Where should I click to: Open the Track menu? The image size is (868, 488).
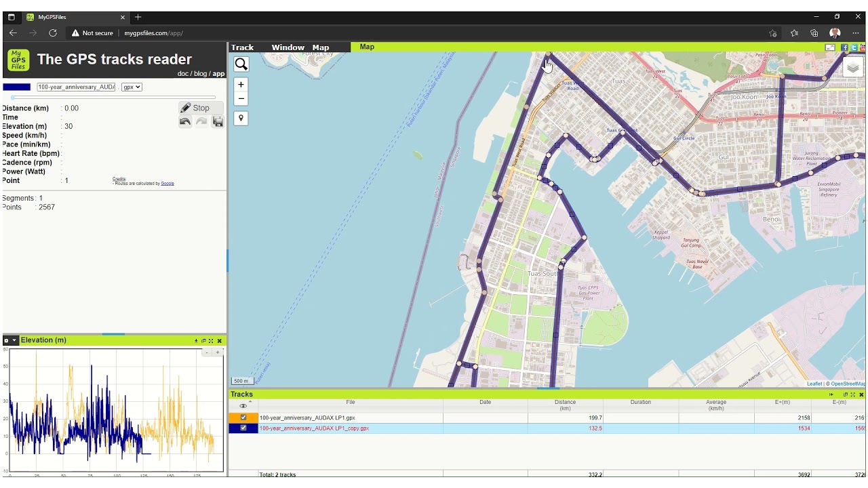coord(242,47)
